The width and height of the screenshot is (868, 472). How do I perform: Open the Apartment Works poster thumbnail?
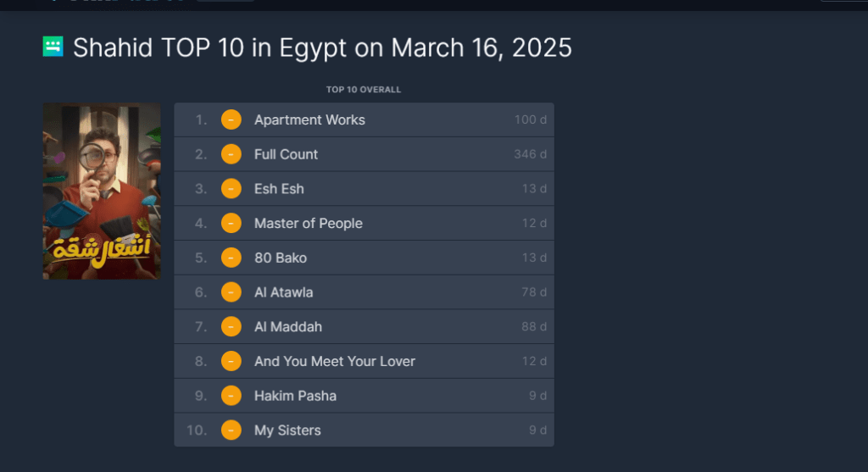click(x=102, y=191)
